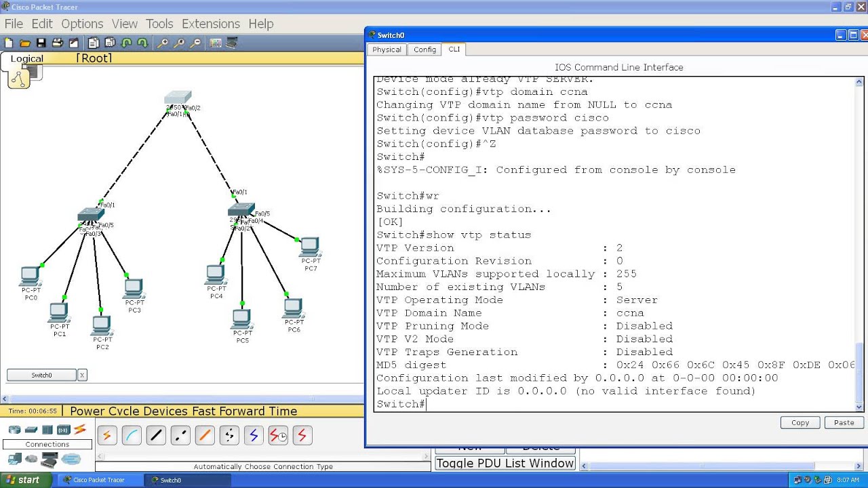Select the Wireless Devices category
Image resolution: width=868 pixels, height=488 pixels.
(x=64, y=430)
